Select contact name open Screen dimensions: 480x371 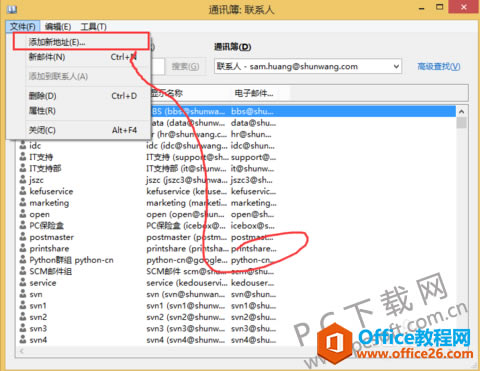39,214
